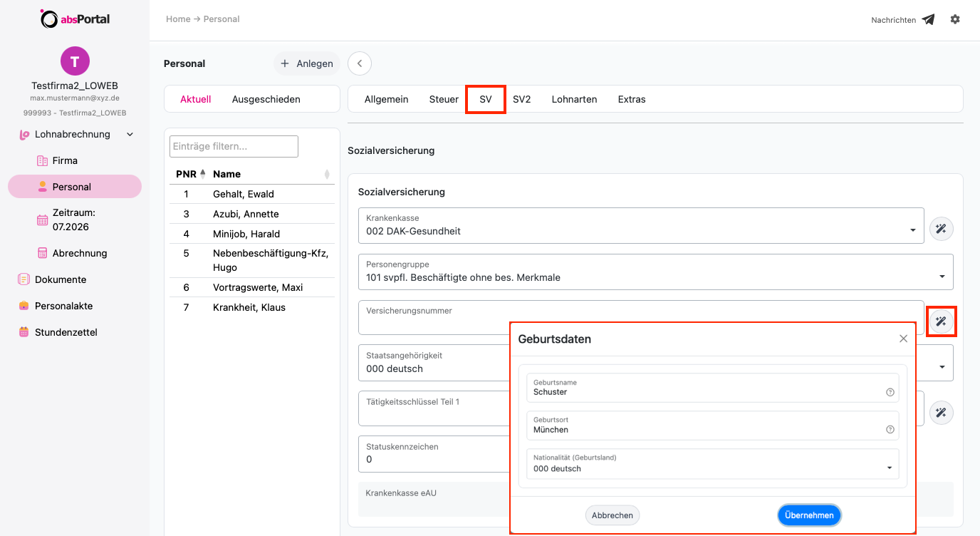Screen dimensions: 980x536
Task: Expand the Krankenkasse dropdown
Action: pos(913,230)
